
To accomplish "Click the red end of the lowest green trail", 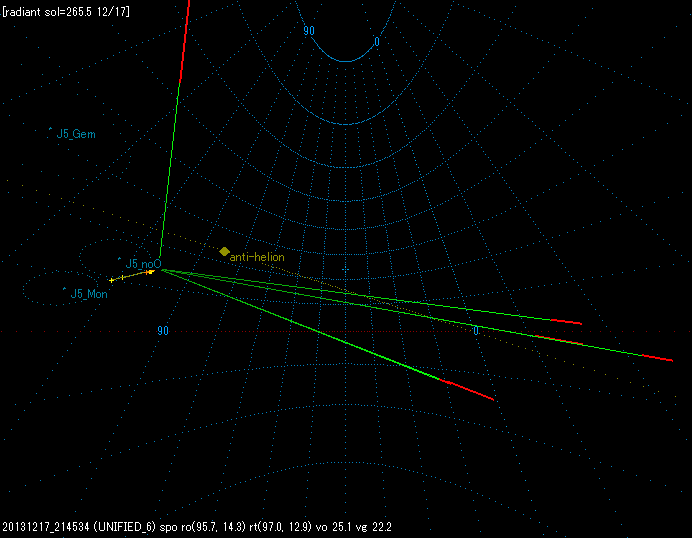I will click(x=467, y=390).
